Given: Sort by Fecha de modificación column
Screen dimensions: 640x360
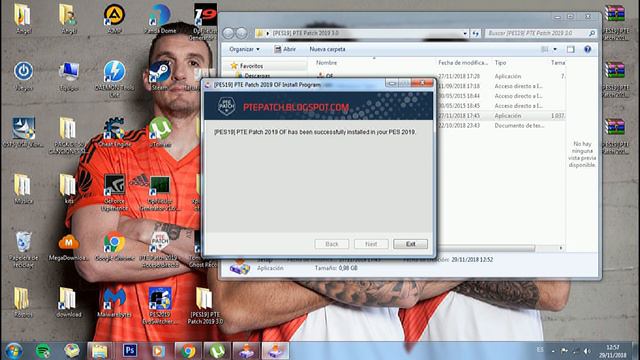Looking at the screenshot, I should tap(463, 62).
